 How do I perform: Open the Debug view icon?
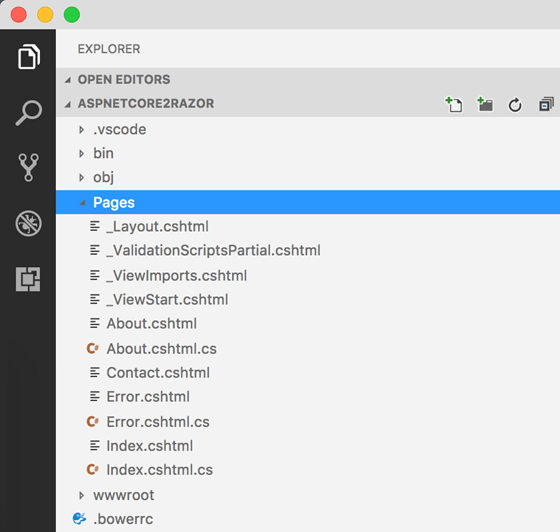28,224
